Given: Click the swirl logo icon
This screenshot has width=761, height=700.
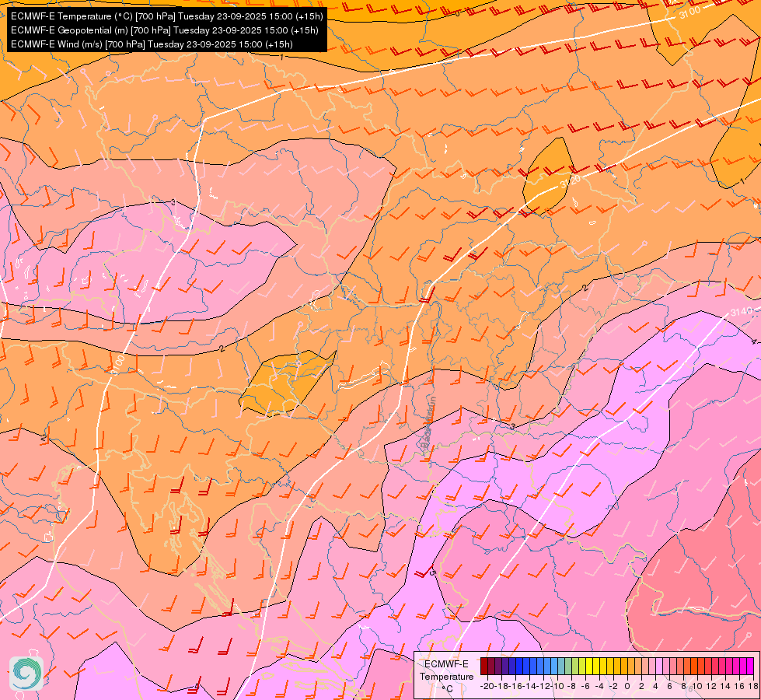Looking at the screenshot, I should tap(26, 673).
